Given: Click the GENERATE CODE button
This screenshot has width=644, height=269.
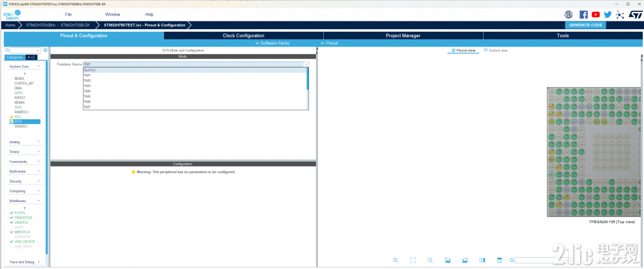Looking at the screenshot, I should click(x=586, y=25).
